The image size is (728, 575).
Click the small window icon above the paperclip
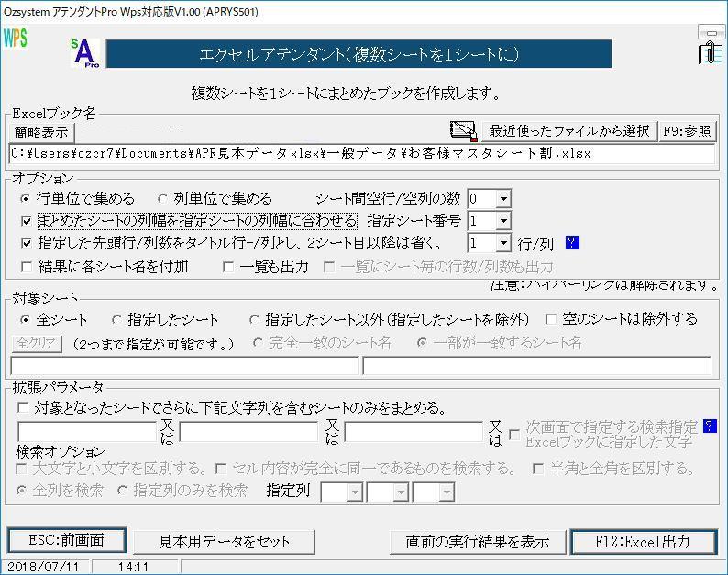point(711,33)
